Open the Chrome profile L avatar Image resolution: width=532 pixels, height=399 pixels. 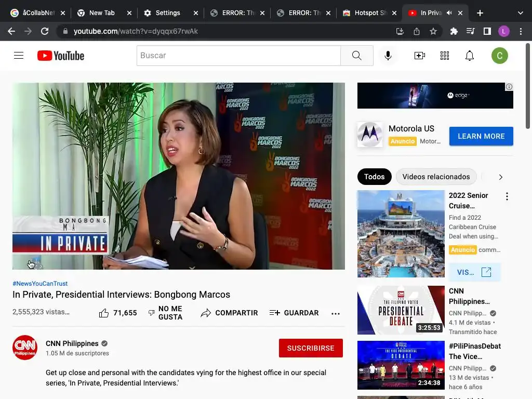(x=504, y=31)
